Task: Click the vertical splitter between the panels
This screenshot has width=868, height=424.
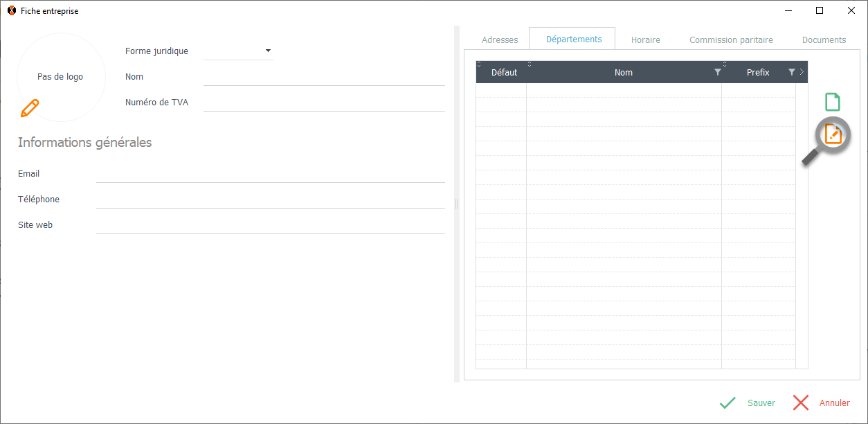Action: [457, 204]
